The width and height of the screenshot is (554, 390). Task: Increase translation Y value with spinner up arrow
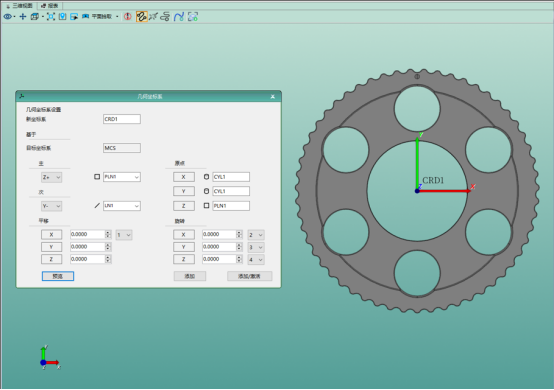coord(108,245)
